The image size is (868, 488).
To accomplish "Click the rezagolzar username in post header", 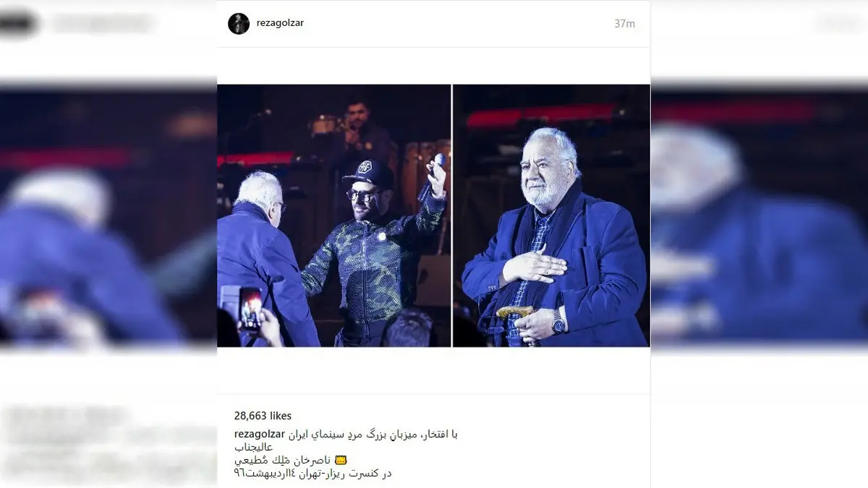I will [x=280, y=22].
